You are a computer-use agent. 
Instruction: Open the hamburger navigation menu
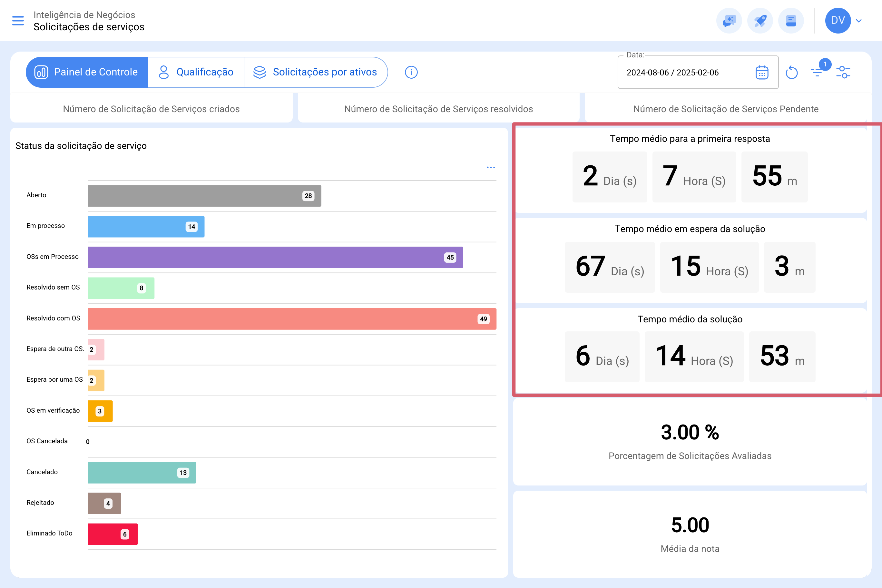[18, 21]
